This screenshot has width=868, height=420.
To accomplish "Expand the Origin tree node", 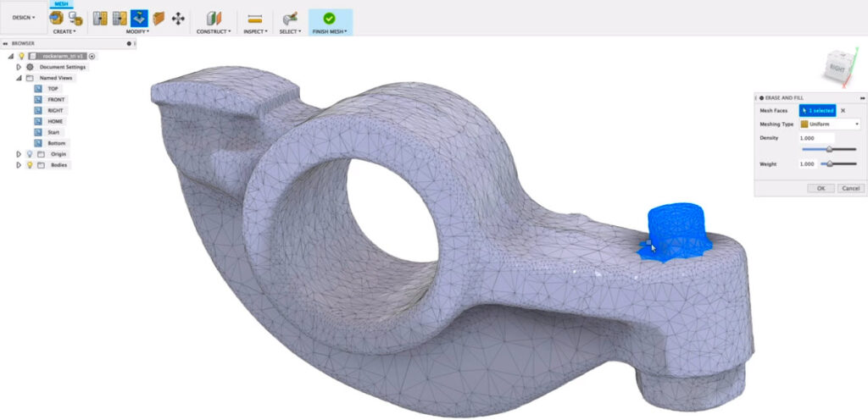I will (x=19, y=154).
